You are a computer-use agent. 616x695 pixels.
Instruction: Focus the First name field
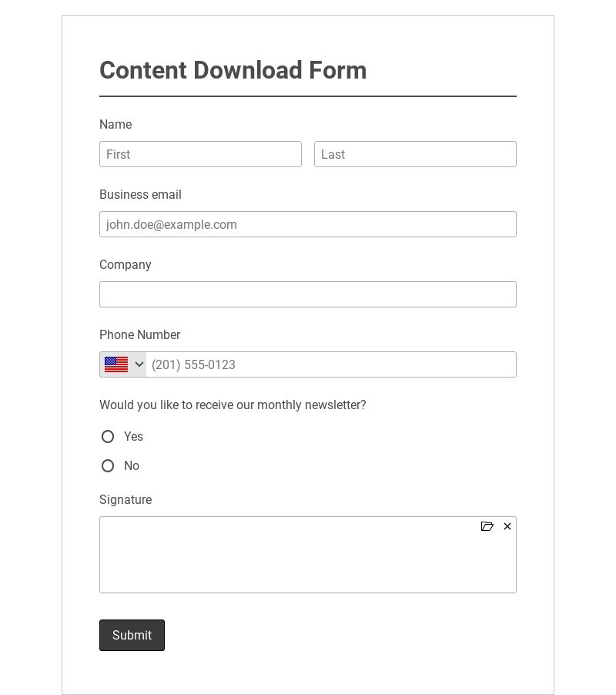coord(200,154)
